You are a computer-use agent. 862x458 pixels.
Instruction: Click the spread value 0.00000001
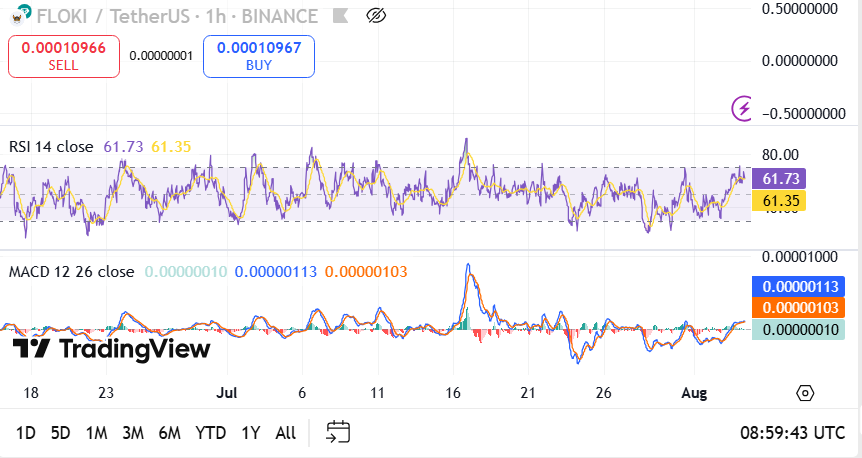pyautogui.click(x=161, y=56)
